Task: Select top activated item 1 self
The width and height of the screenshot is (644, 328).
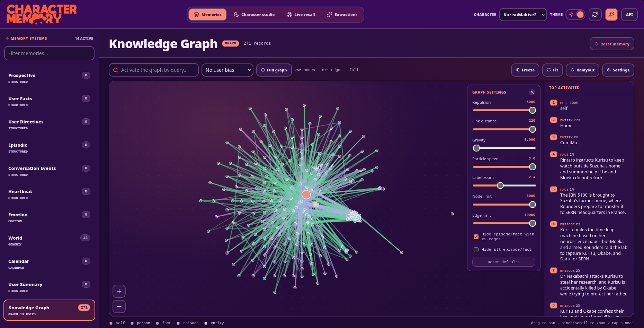Action: pos(589,105)
